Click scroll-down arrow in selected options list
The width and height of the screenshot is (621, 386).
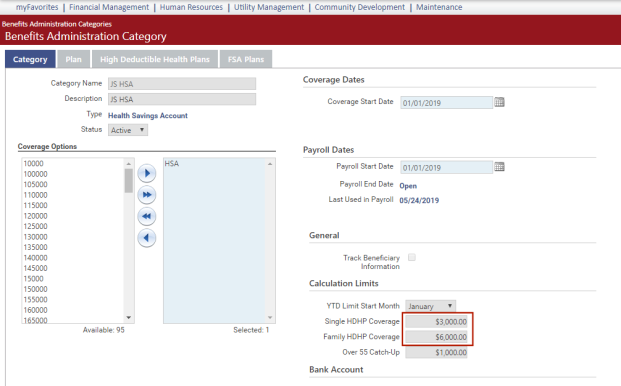(x=270, y=318)
